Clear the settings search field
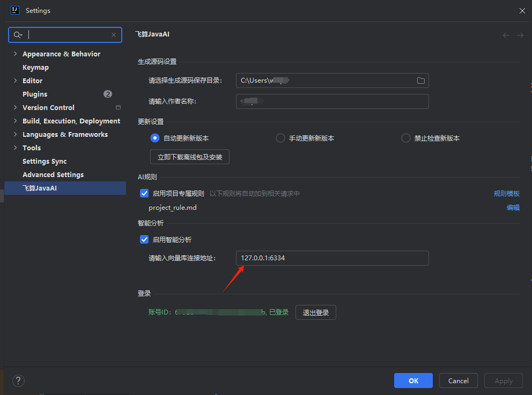 (114, 35)
